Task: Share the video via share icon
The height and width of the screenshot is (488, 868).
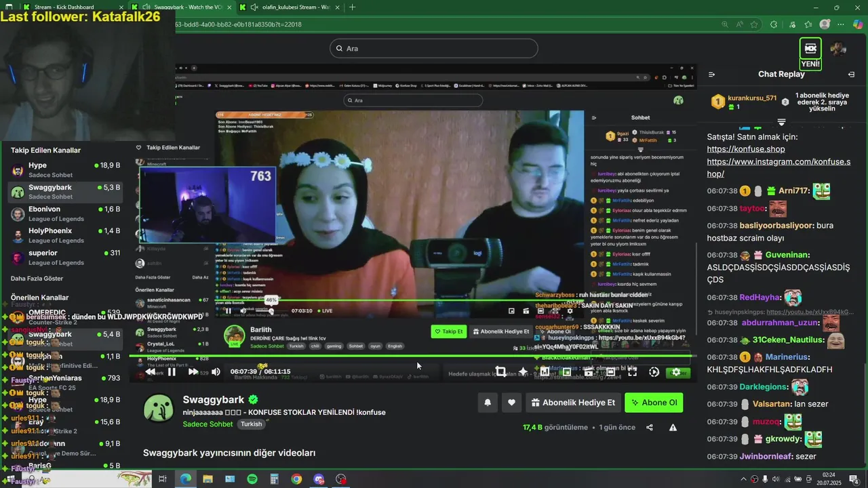Action: pyautogui.click(x=650, y=428)
